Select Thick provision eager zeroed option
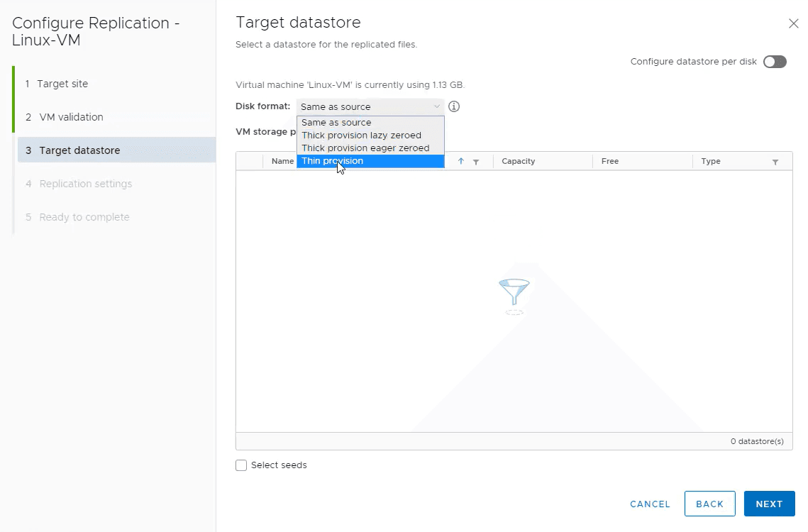The height and width of the screenshot is (532, 808). (x=365, y=148)
